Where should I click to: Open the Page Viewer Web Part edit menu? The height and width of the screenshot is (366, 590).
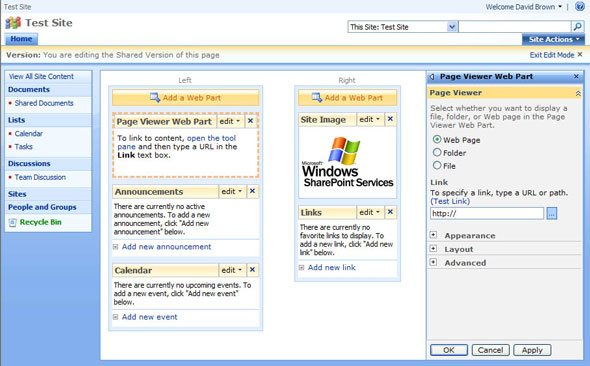pos(230,121)
